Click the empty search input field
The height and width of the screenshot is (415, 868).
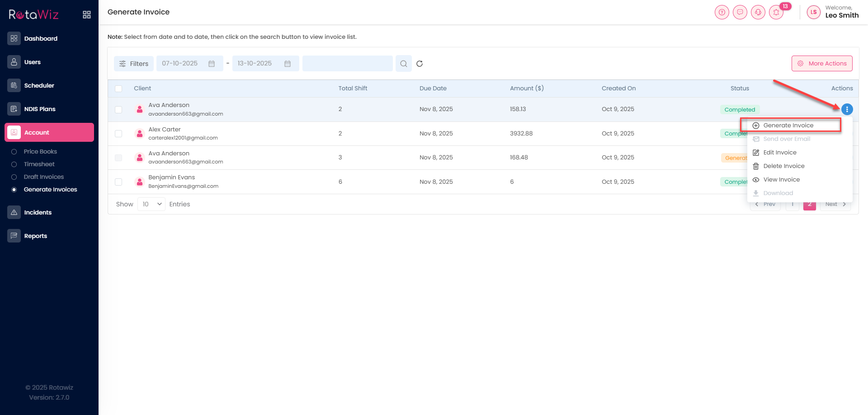(x=347, y=64)
